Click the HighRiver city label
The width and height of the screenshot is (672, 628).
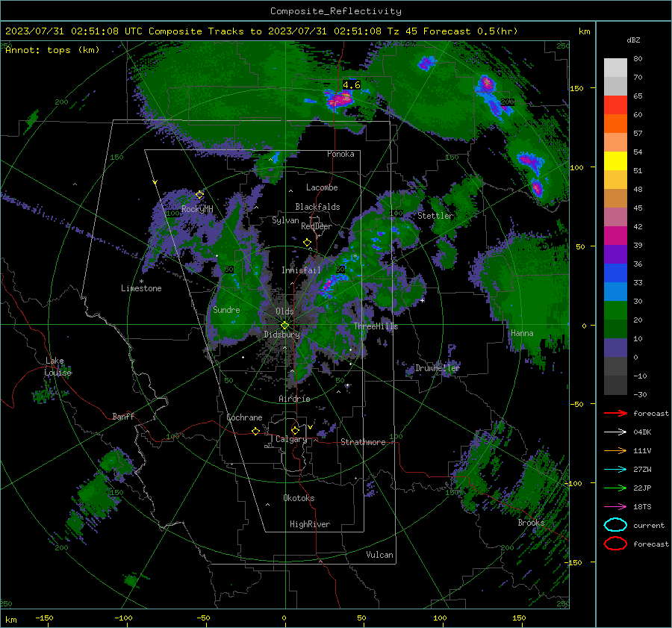coord(310,524)
